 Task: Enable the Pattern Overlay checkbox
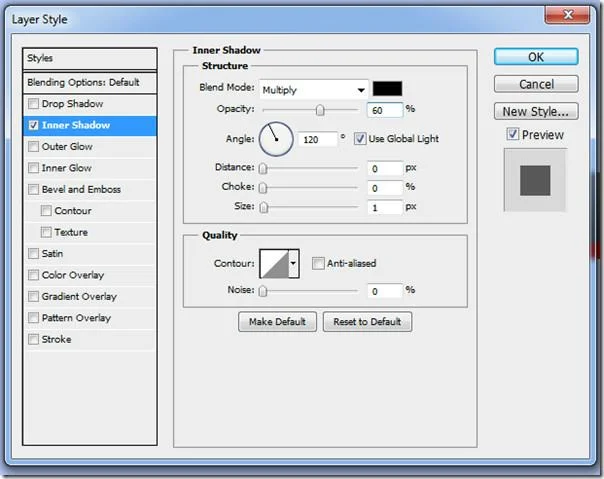[x=34, y=318]
